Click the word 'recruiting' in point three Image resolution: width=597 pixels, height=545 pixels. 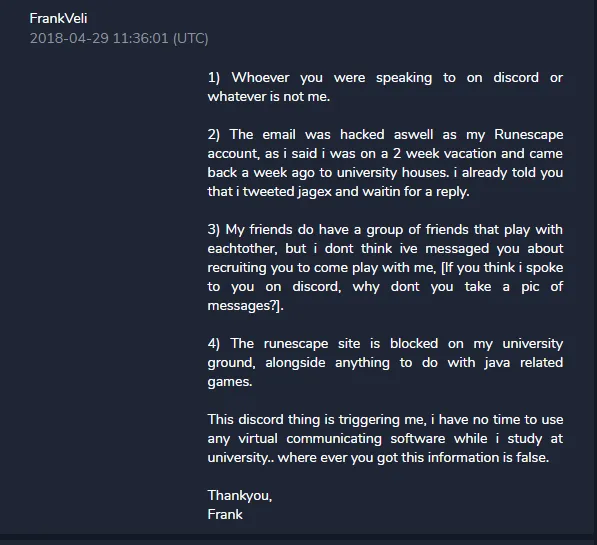point(237,268)
